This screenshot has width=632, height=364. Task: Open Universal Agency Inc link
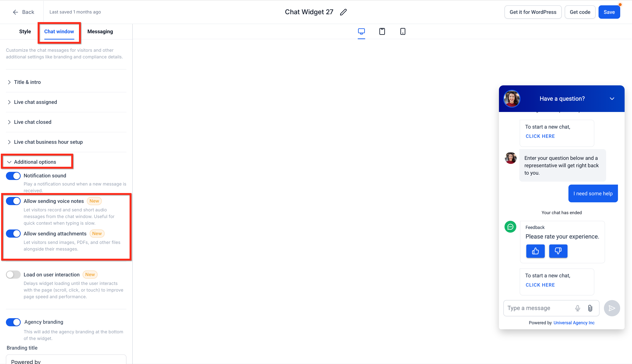tap(574, 323)
